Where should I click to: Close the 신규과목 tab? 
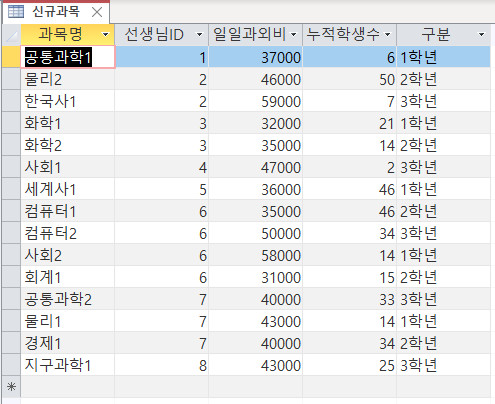pos(97,12)
